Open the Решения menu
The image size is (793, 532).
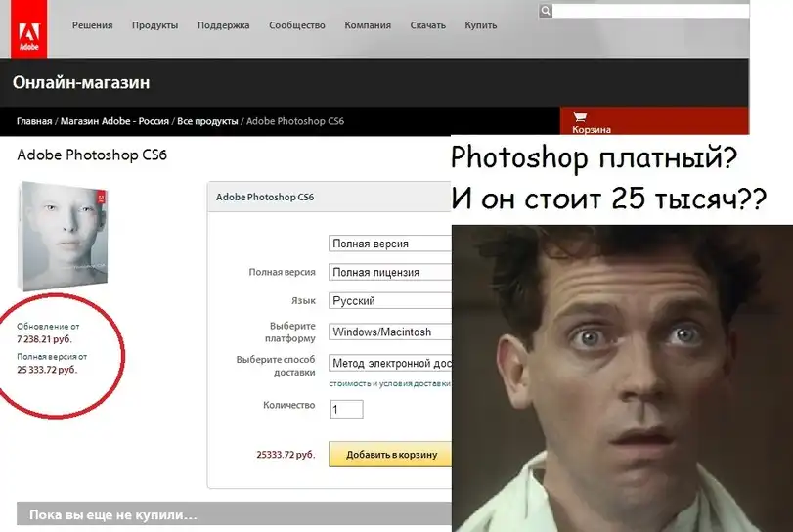pyautogui.click(x=93, y=25)
